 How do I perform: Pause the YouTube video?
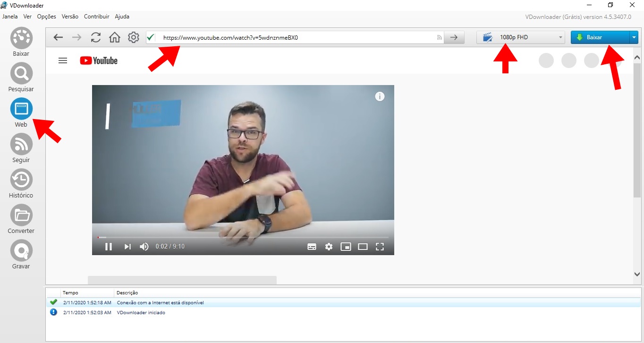[x=109, y=247]
